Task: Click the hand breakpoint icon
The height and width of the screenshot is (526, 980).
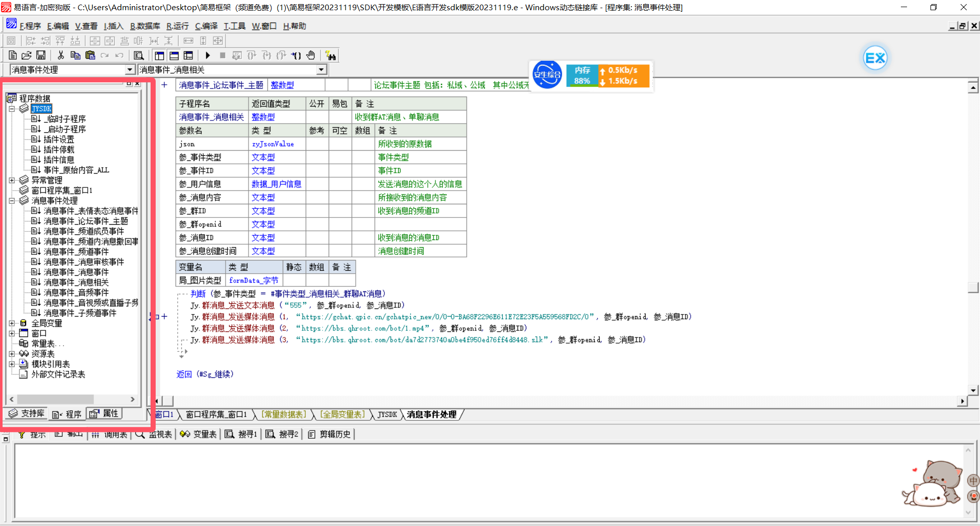Action: coord(311,55)
